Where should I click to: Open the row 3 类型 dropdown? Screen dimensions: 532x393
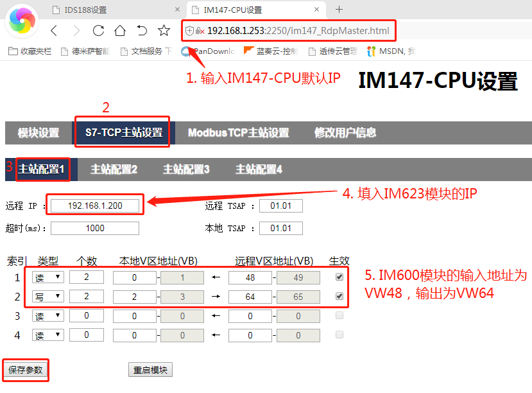tap(48, 316)
